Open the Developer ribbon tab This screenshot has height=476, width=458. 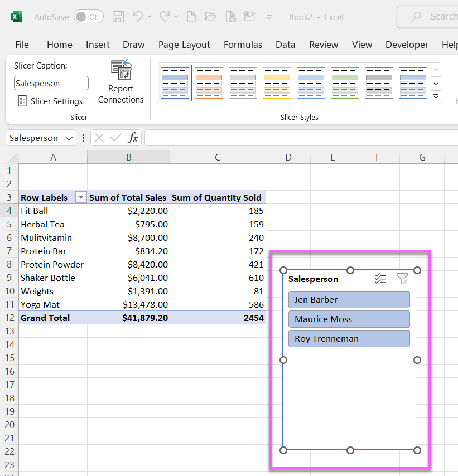[x=407, y=45]
